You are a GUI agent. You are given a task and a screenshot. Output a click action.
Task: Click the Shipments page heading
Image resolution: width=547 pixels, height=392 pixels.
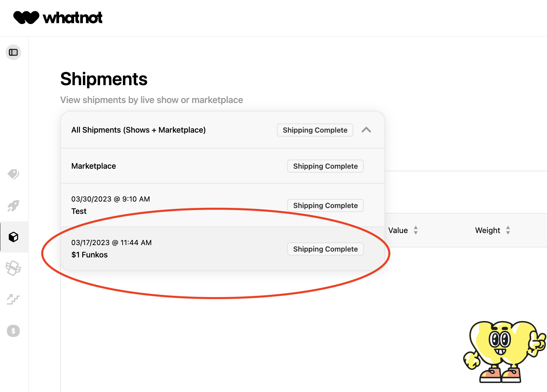(x=104, y=79)
